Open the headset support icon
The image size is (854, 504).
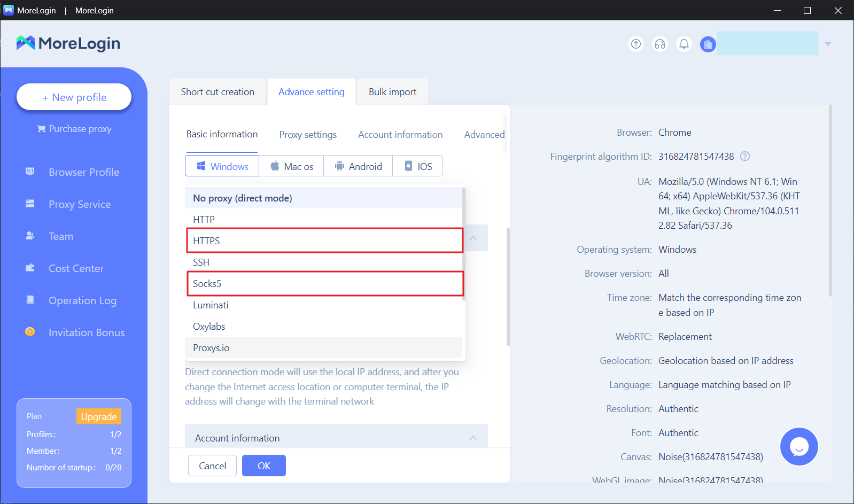660,44
